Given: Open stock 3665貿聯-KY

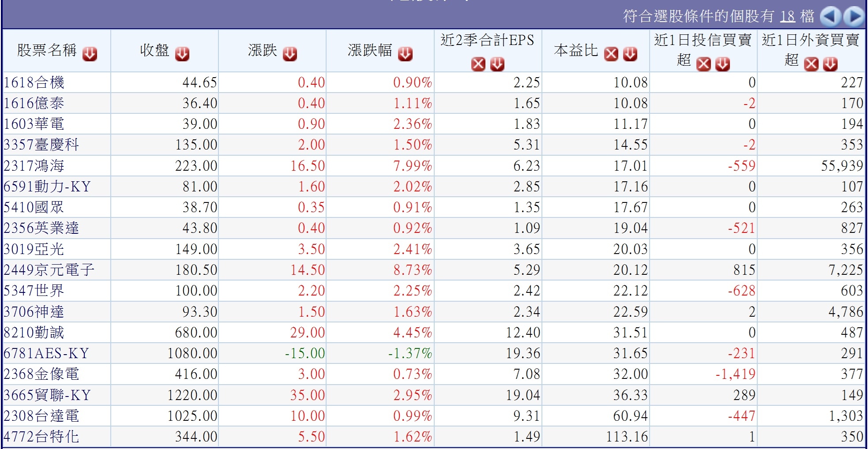Looking at the screenshot, I should pos(47,395).
